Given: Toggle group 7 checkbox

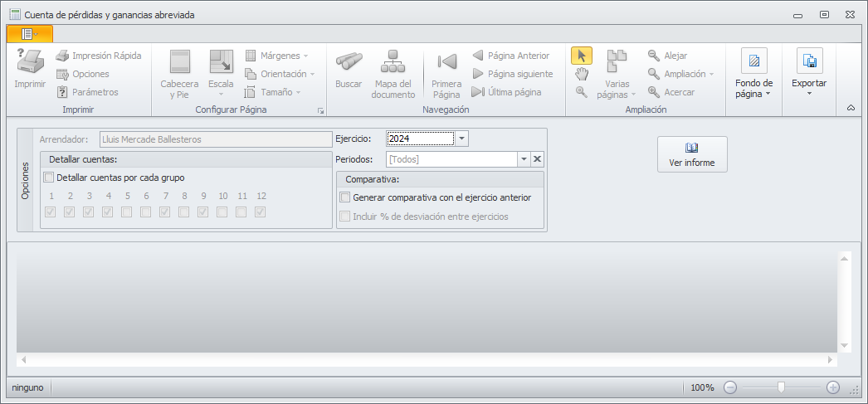Looking at the screenshot, I should tap(165, 212).
